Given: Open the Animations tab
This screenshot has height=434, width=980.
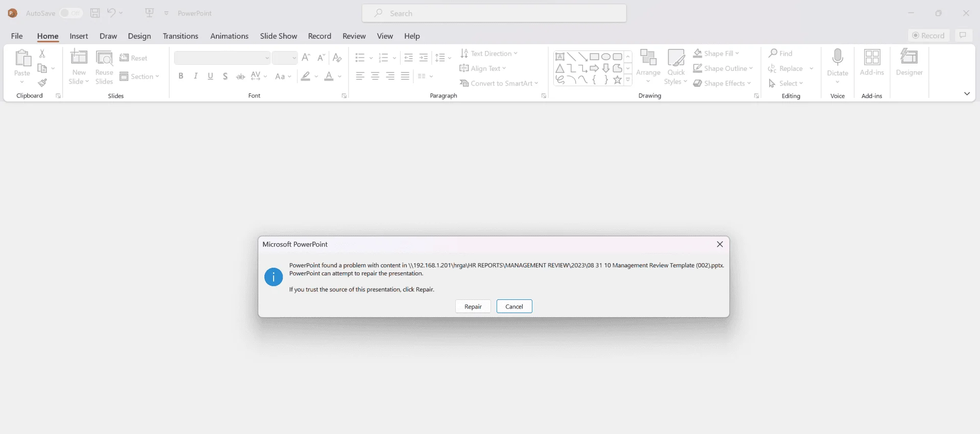Looking at the screenshot, I should point(229,36).
